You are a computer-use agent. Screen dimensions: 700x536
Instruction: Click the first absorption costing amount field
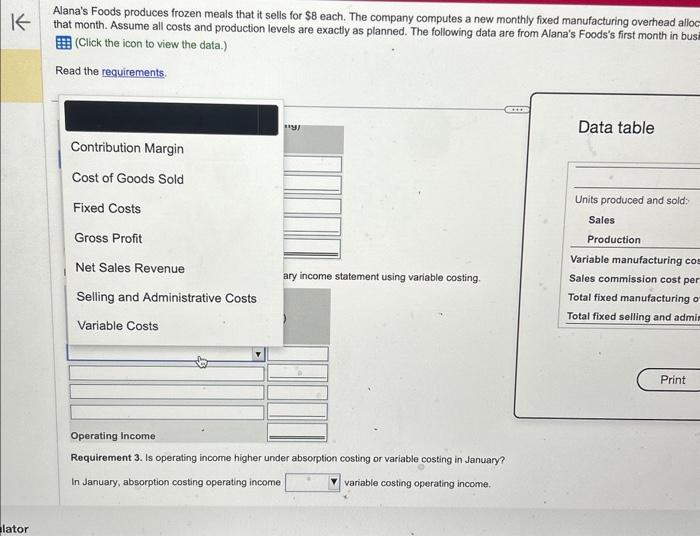pyautogui.click(x=313, y=164)
